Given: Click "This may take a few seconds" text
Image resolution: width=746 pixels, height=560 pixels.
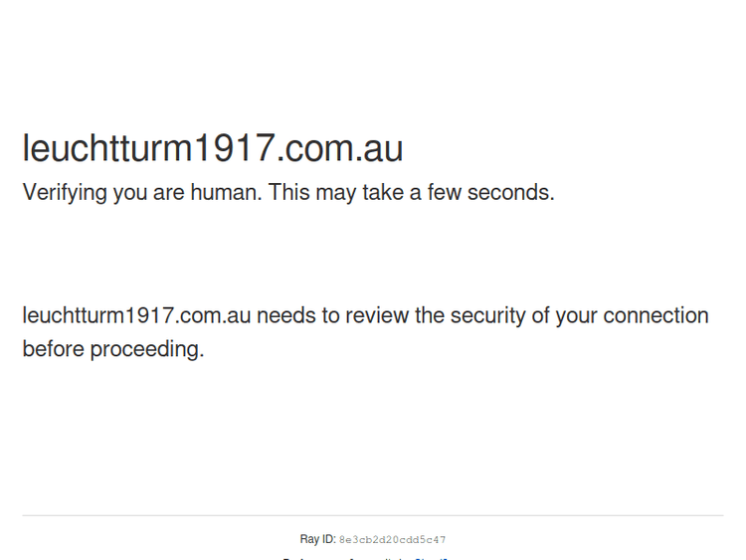Looking at the screenshot, I should tap(411, 193).
